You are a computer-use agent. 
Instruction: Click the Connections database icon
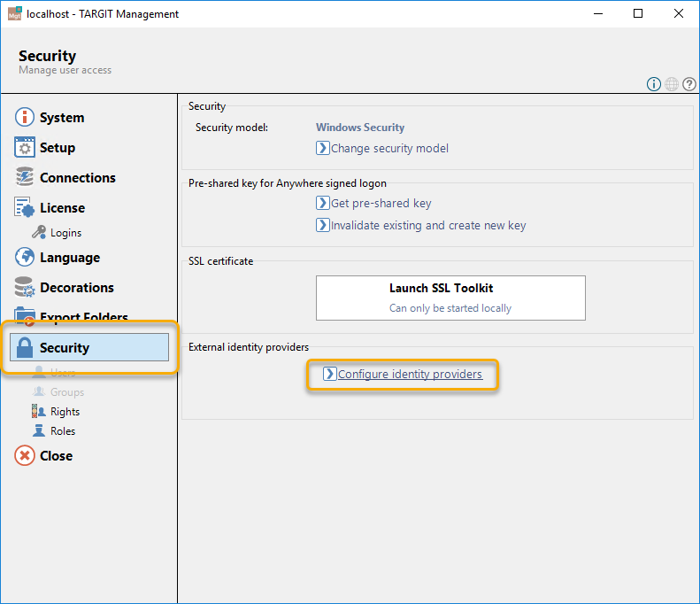pos(25,177)
